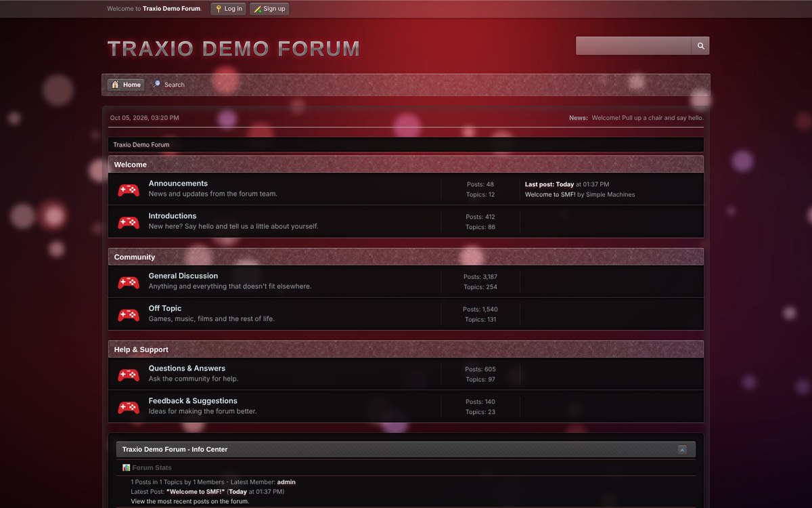
Task: Open the Help & Support category header
Action: pos(141,350)
